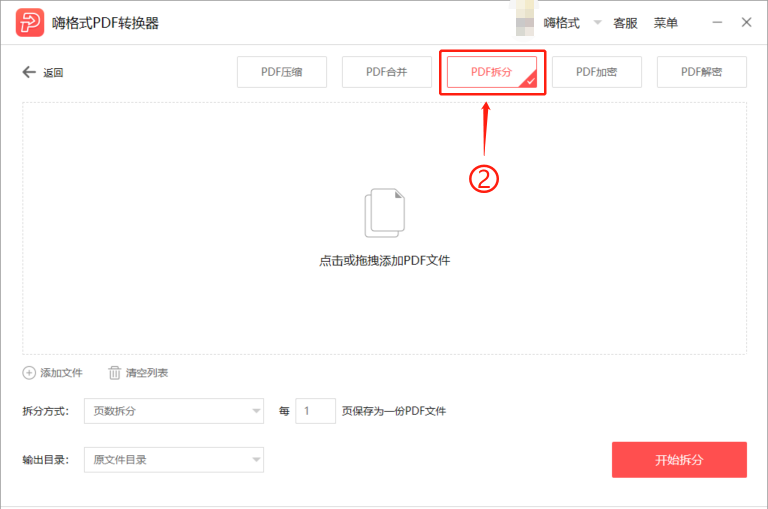Minimize the converter window

pos(717,23)
